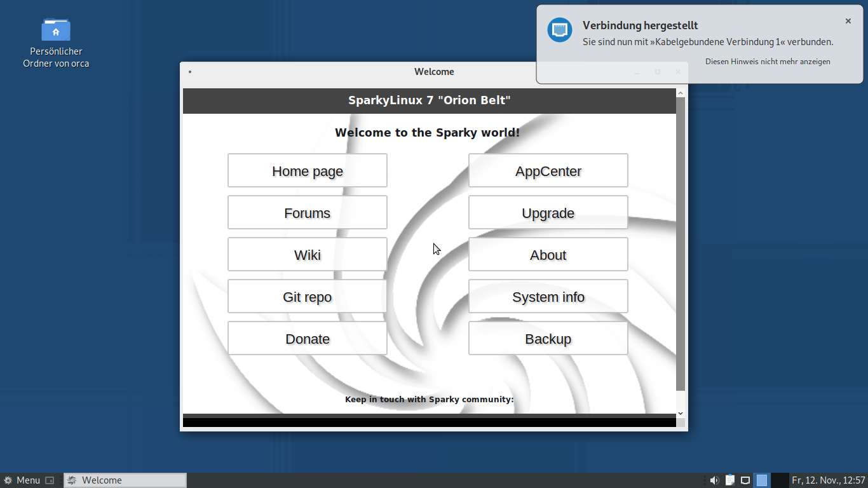Open the About button
The width and height of the screenshot is (868, 488).
coord(548,254)
